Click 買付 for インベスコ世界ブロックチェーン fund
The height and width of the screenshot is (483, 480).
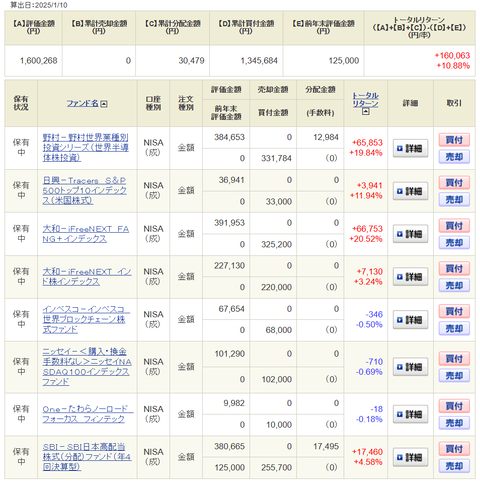point(454,311)
